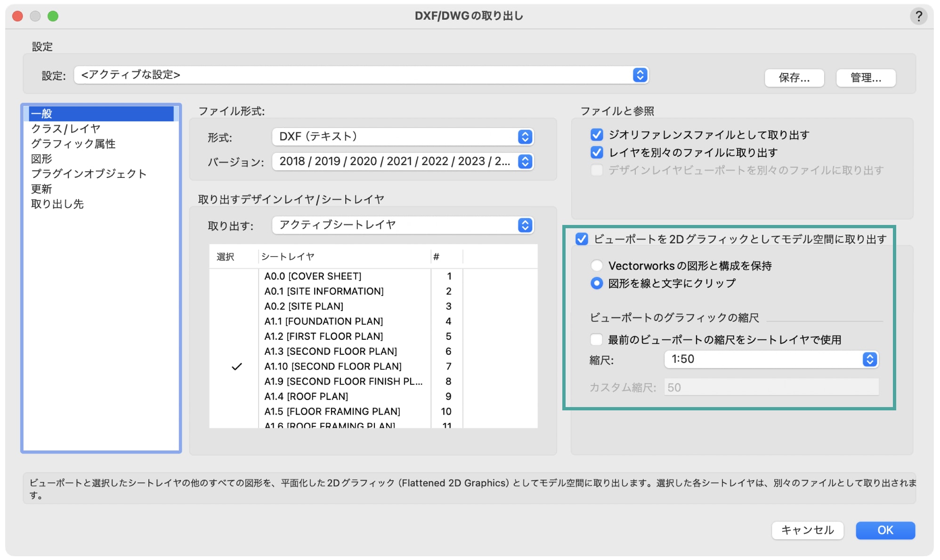Screen dimensions: 940x560
Task: Toggle ジオリファレンスファイルとして取り出す checkbox
Action: click(597, 135)
